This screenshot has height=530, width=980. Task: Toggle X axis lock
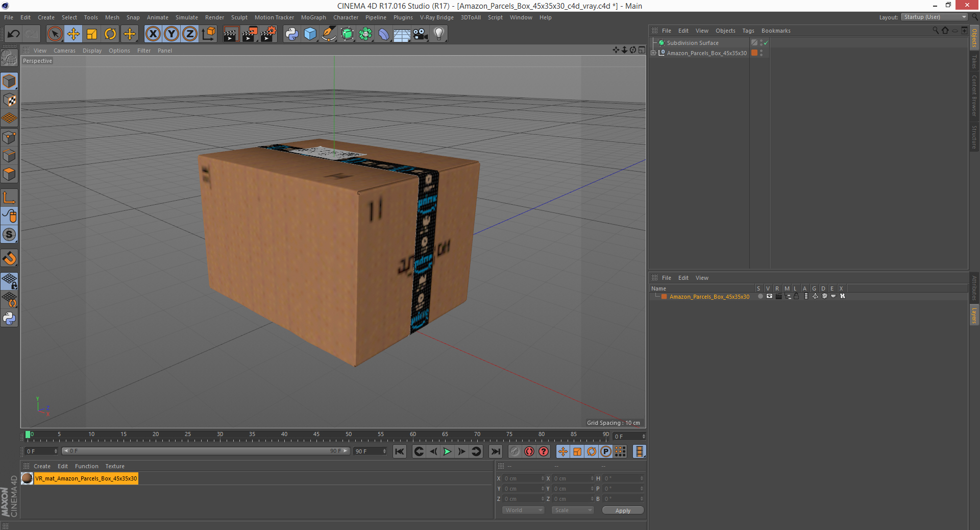(x=153, y=34)
